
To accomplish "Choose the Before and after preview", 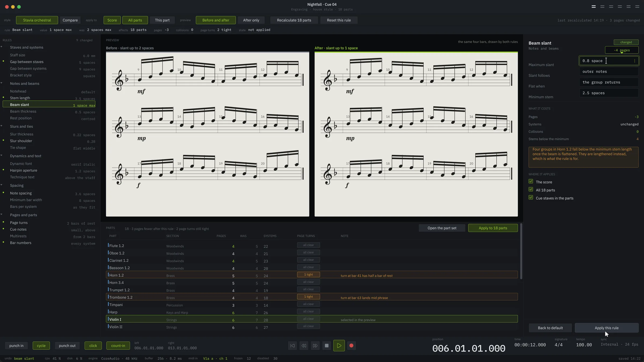I will pyautogui.click(x=216, y=20).
